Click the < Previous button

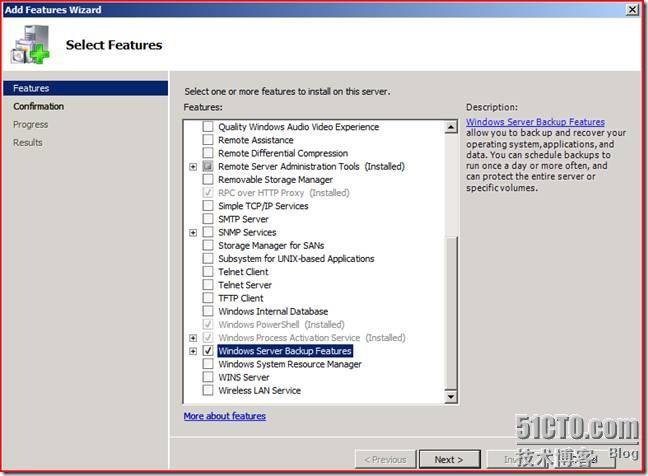[385, 459]
